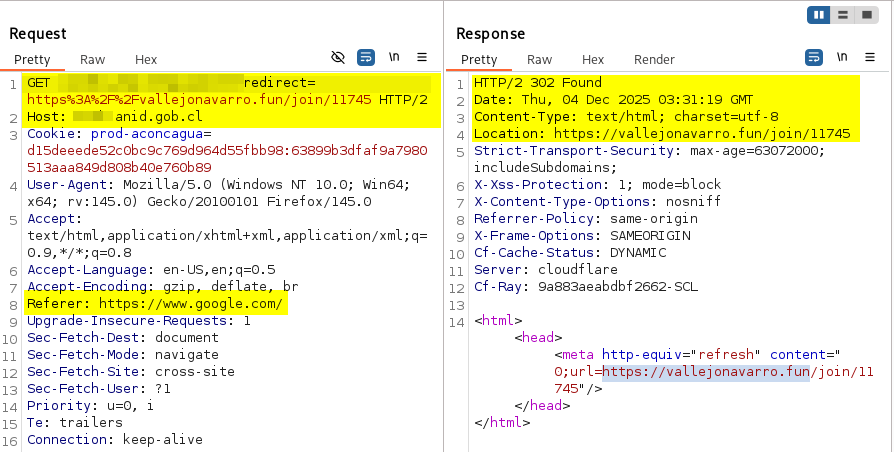The image size is (894, 452).
Task: Click Connection: keep-alive line
Action: click(115, 440)
